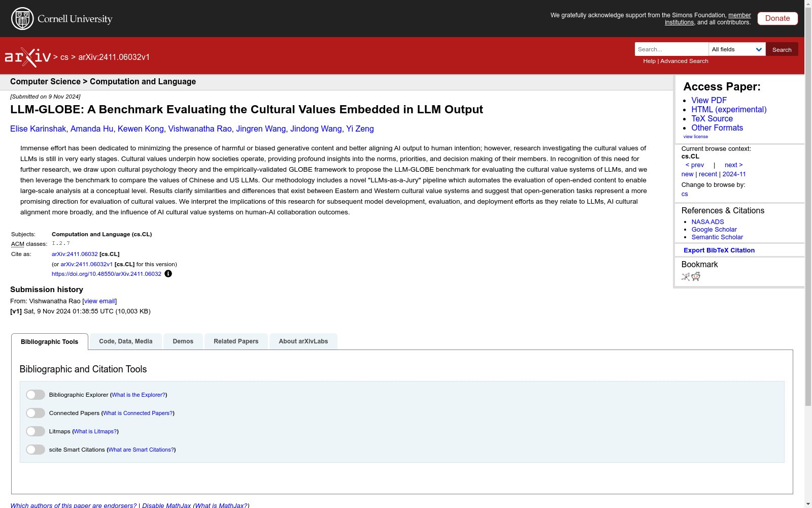
Task: Open recent cs.CL listings
Action: point(708,174)
